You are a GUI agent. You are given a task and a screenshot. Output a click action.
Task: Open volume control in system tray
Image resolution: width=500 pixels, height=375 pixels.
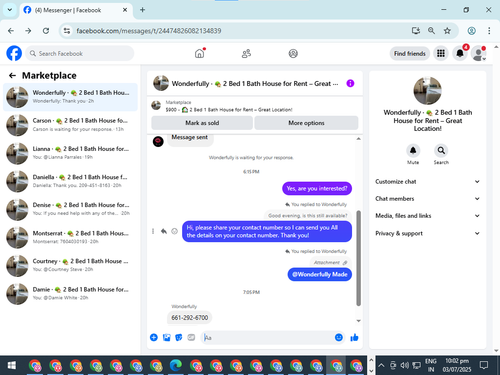(404, 365)
